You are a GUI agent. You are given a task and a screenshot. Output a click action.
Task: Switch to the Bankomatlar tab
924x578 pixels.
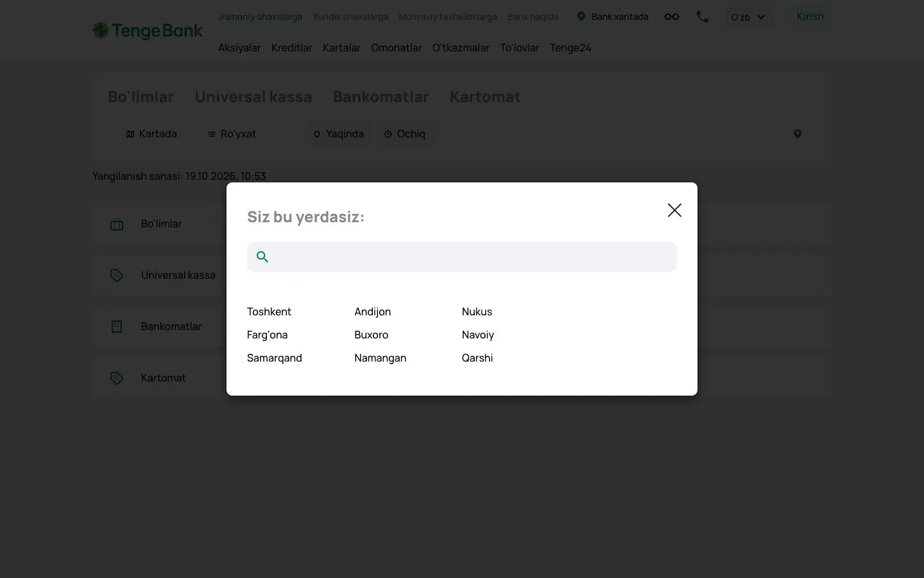[x=381, y=97]
